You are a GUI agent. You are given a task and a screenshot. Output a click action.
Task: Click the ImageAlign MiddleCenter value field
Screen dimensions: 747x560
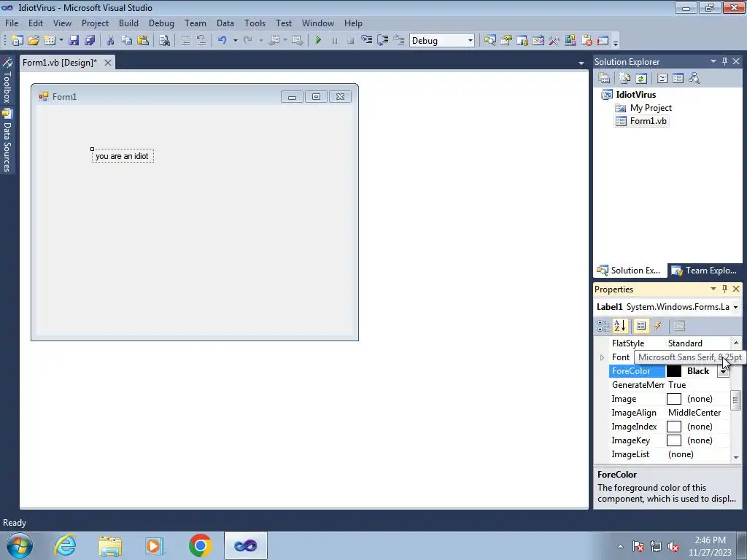pyautogui.click(x=697, y=413)
